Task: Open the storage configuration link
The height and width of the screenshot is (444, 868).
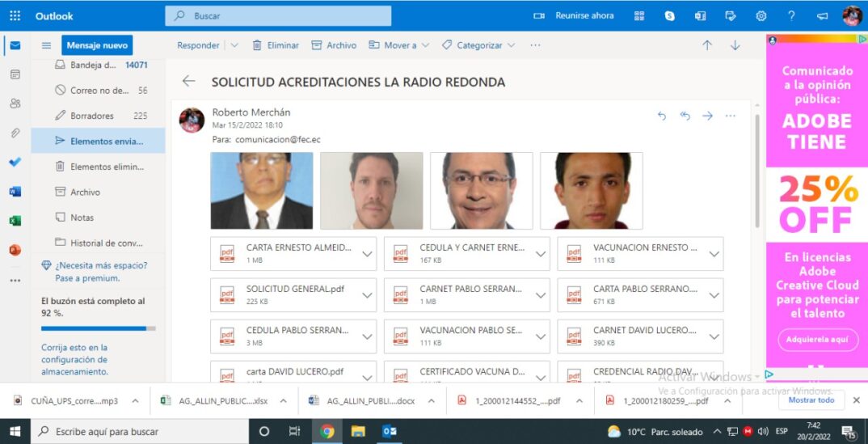Action: click(74, 360)
